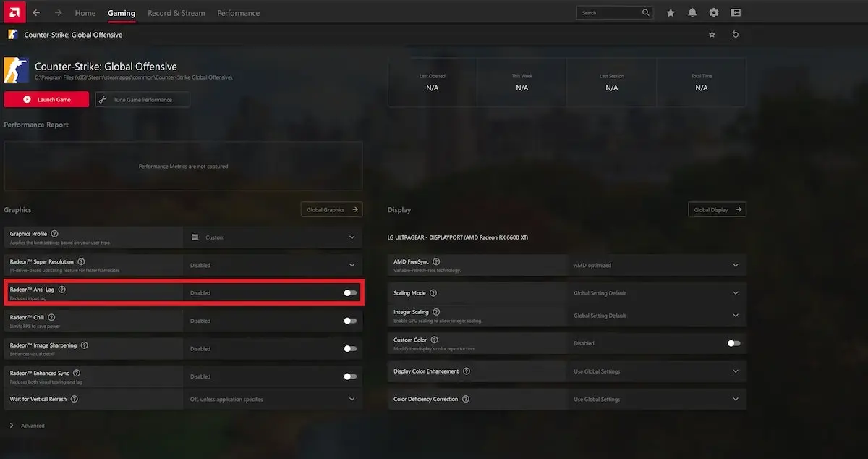Click the Total Time stat tile
Image resolution: width=868 pixels, height=459 pixels.
(x=702, y=83)
